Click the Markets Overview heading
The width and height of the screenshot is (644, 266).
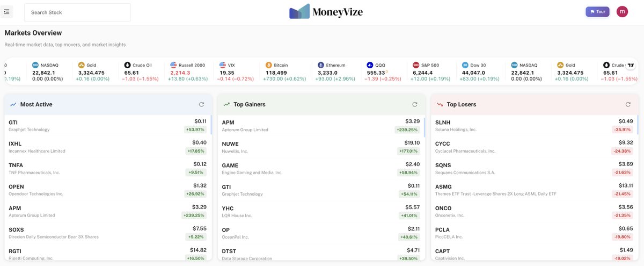point(33,33)
